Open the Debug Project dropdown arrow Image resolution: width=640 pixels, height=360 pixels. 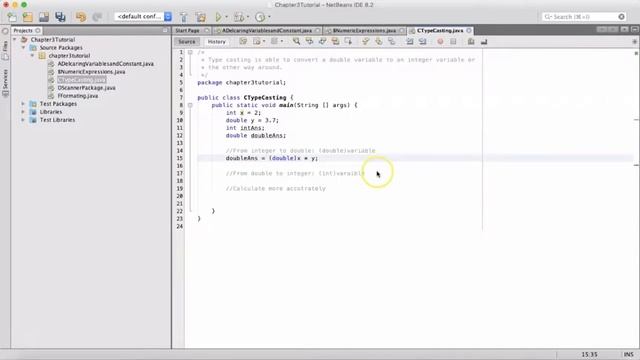[x=248, y=17]
